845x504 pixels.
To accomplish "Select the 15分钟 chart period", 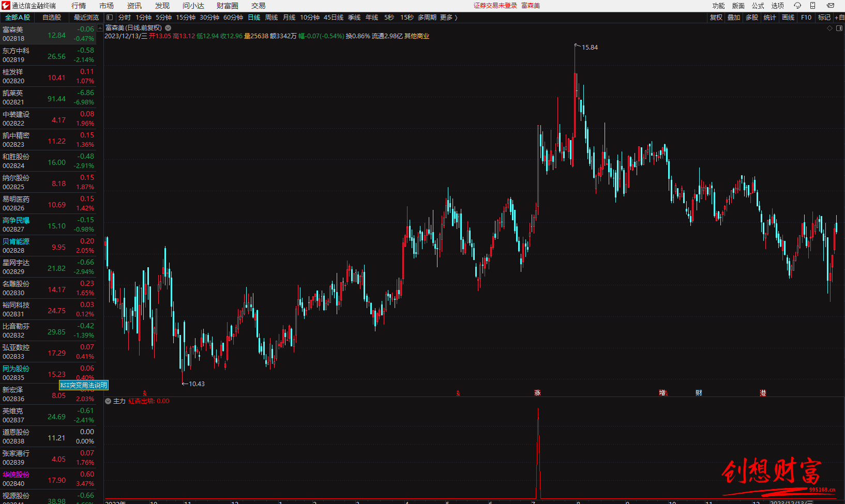I will pos(186,18).
